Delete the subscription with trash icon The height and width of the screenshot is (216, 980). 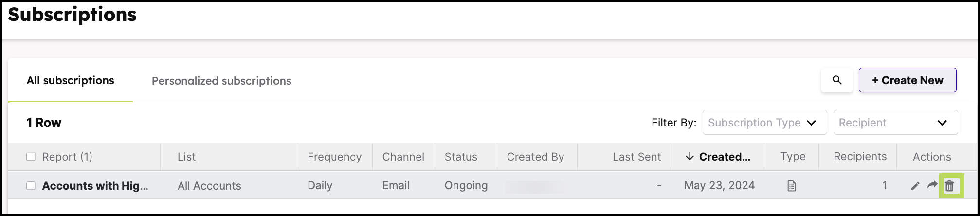pyautogui.click(x=949, y=185)
